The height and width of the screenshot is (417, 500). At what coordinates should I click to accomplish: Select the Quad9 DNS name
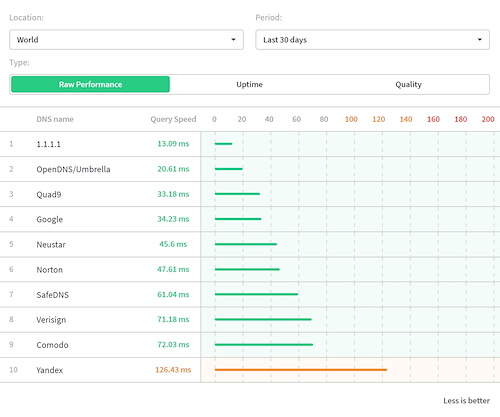49,194
